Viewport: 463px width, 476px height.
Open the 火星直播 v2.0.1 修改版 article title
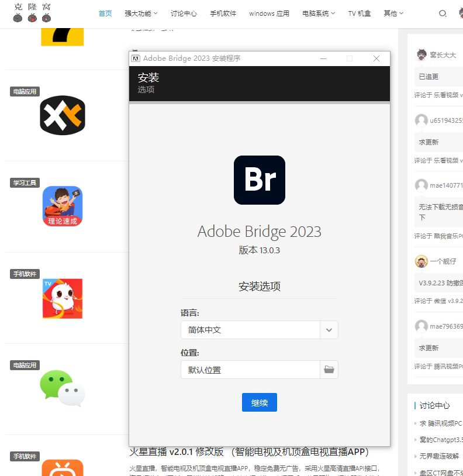click(250, 451)
